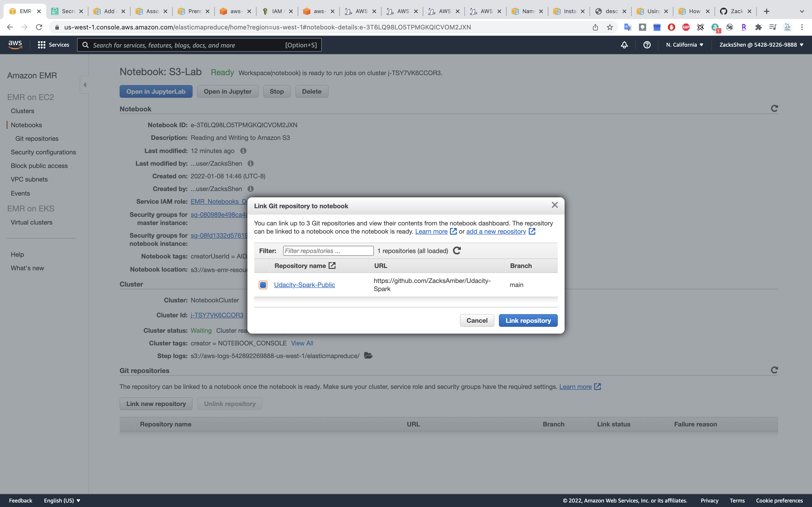Viewport: 812px width, 507px height.
Task: Click the Filter repositories input field
Action: point(328,251)
